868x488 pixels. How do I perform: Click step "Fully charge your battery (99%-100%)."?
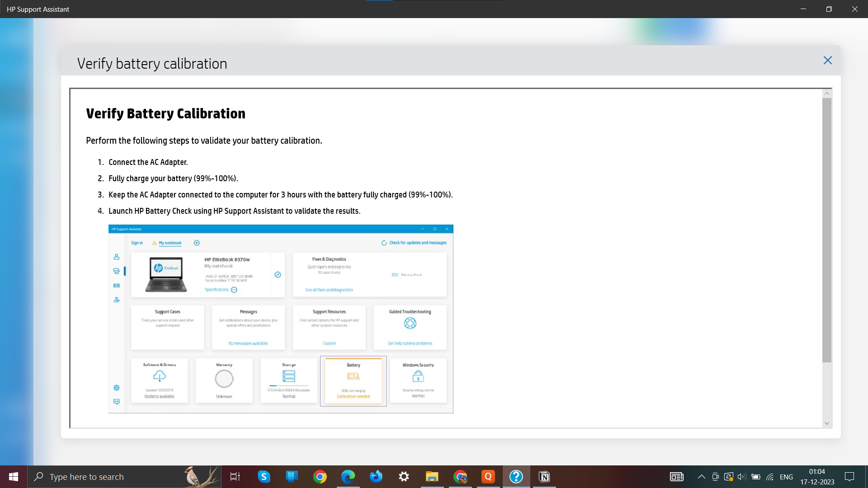tap(173, 178)
